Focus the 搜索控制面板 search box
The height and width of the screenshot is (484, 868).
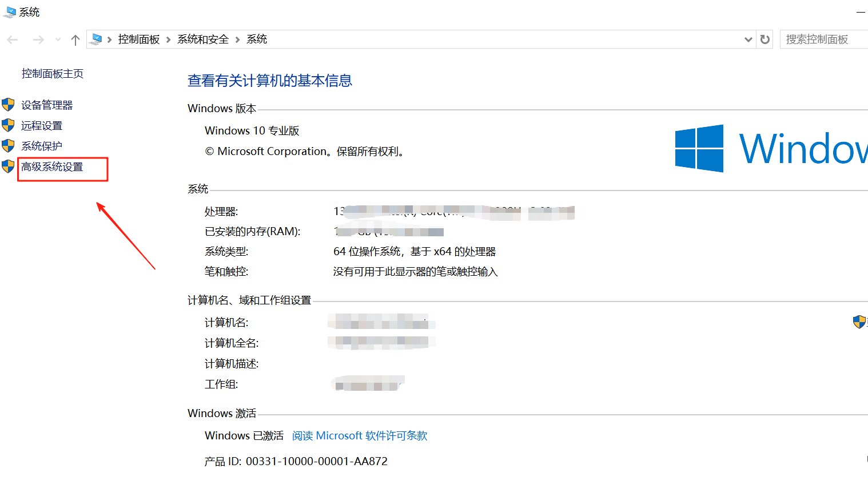pyautogui.click(x=824, y=39)
